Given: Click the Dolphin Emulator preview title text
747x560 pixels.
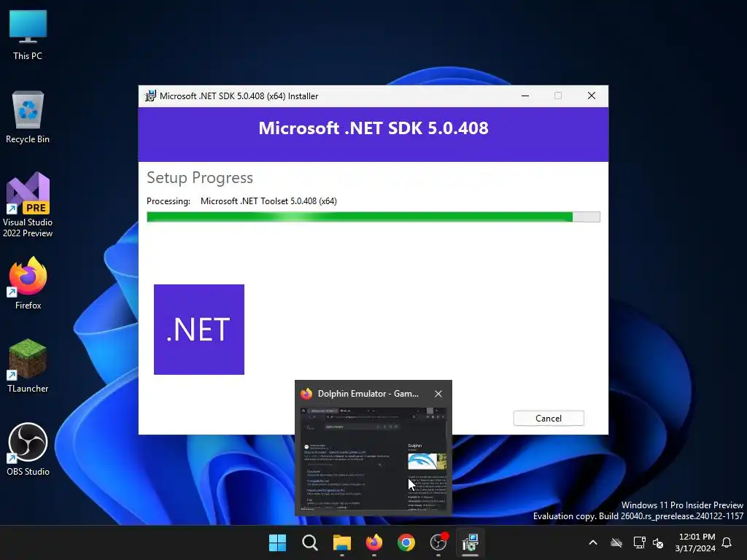Looking at the screenshot, I should (x=368, y=394).
